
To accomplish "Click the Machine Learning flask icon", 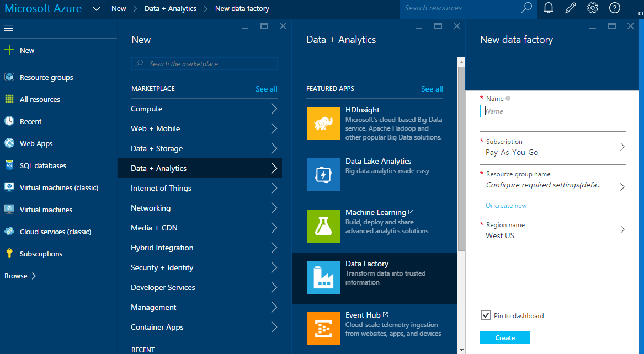I will coord(323,226).
